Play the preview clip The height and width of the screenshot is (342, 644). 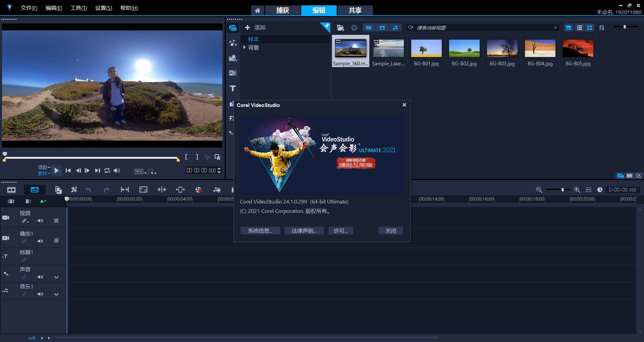click(57, 170)
